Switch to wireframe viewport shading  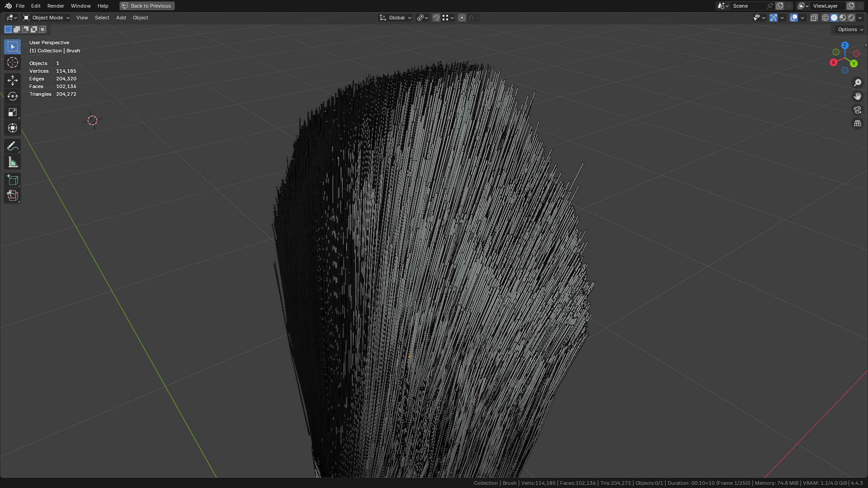tap(825, 18)
